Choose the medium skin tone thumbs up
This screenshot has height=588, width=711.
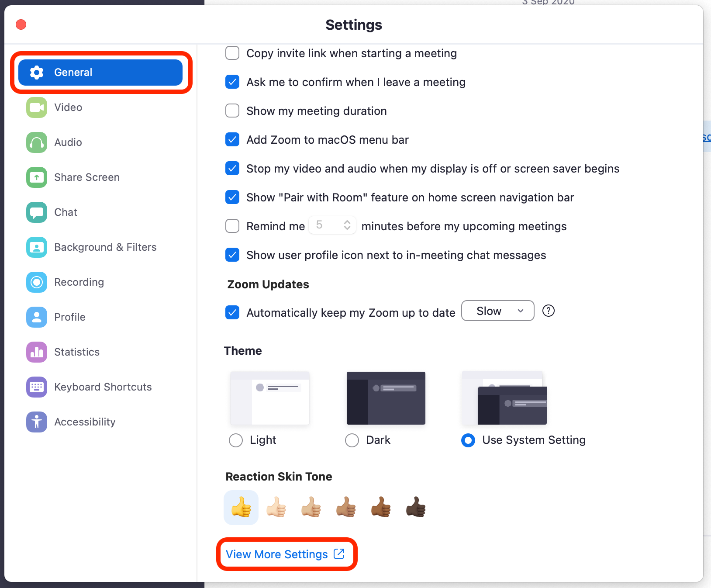pos(346,508)
